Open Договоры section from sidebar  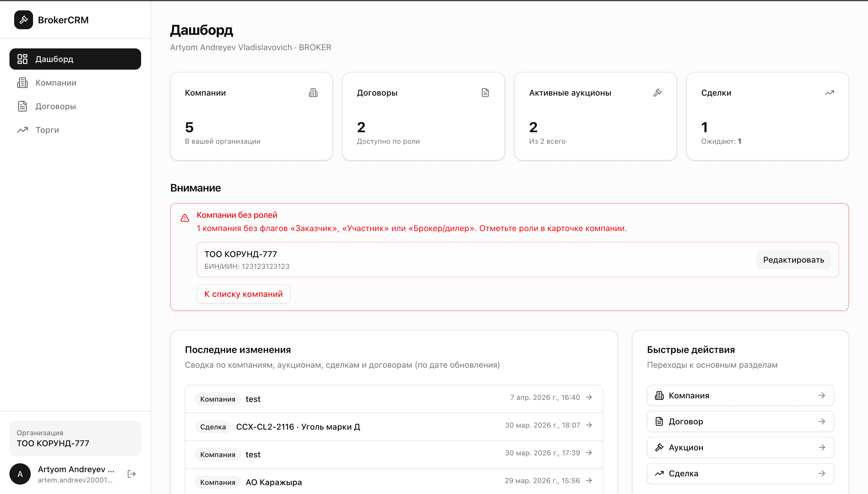click(56, 106)
